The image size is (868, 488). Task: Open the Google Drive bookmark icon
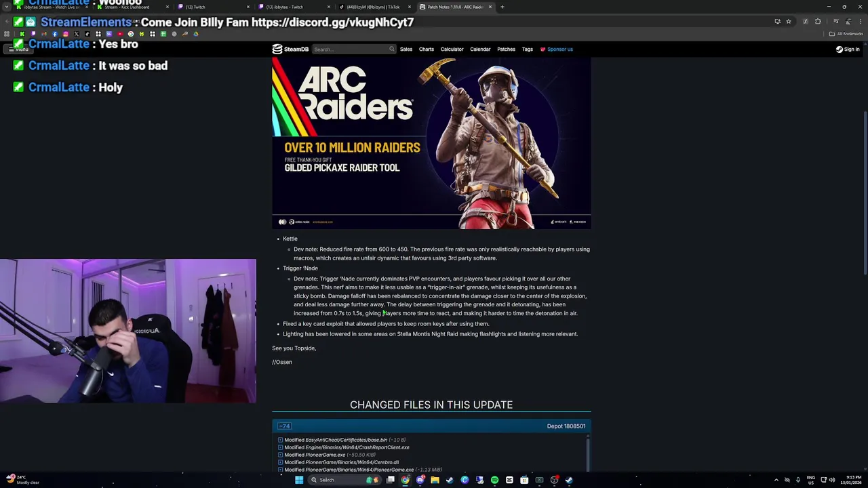coord(196,34)
